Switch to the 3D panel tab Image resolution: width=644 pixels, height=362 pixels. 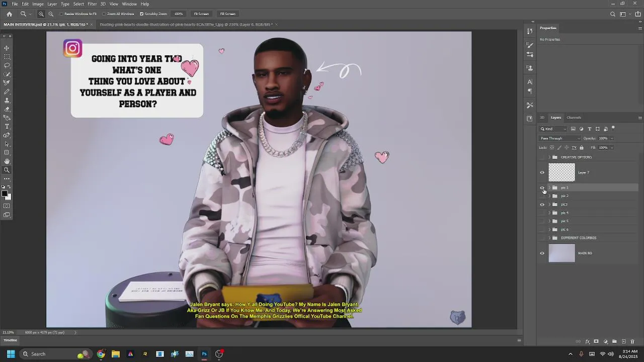(542, 118)
